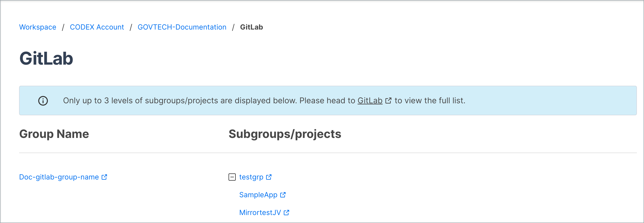The height and width of the screenshot is (223, 644).
Task: Click the Group Name column header
Action: pos(54,134)
